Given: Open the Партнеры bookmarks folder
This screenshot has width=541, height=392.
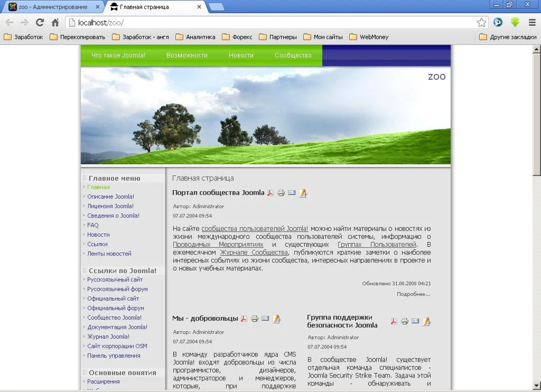Looking at the screenshot, I should pyautogui.click(x=278, y=37).
